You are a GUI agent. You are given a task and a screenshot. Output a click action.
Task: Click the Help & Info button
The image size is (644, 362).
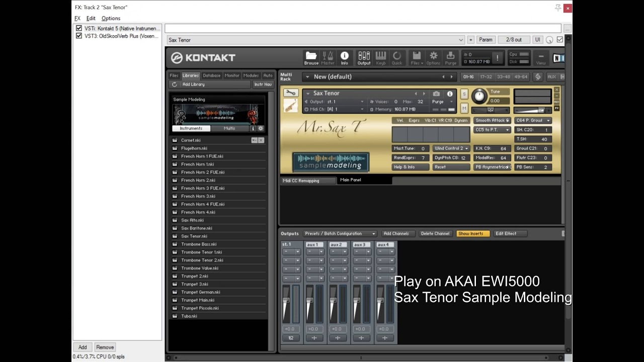411,167
